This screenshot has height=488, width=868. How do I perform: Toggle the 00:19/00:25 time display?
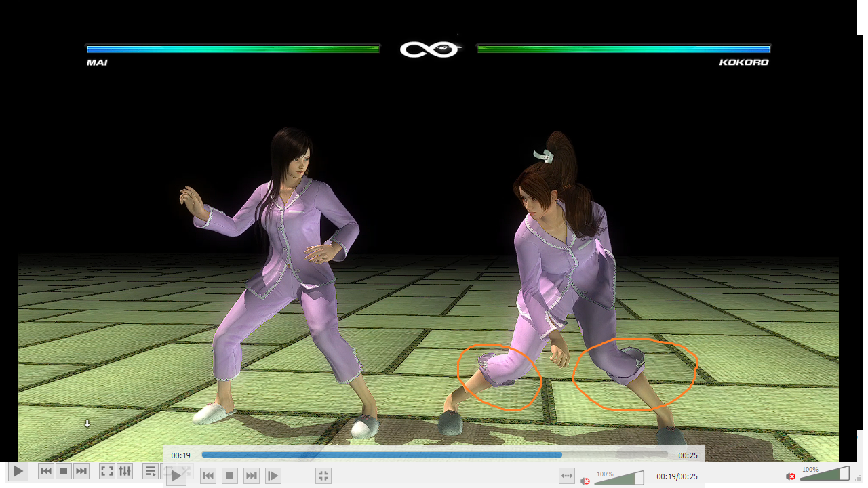tap(677, 476)
